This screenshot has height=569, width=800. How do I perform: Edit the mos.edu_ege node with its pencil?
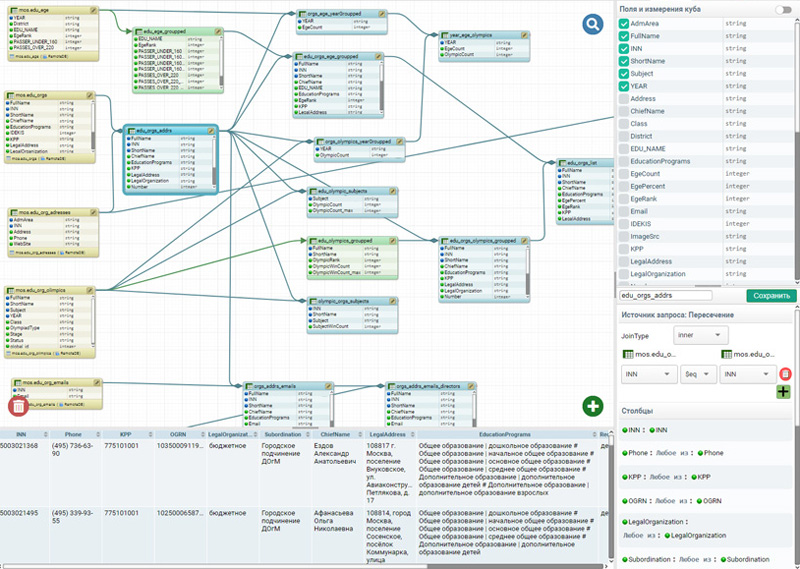(x=93, y=10)
